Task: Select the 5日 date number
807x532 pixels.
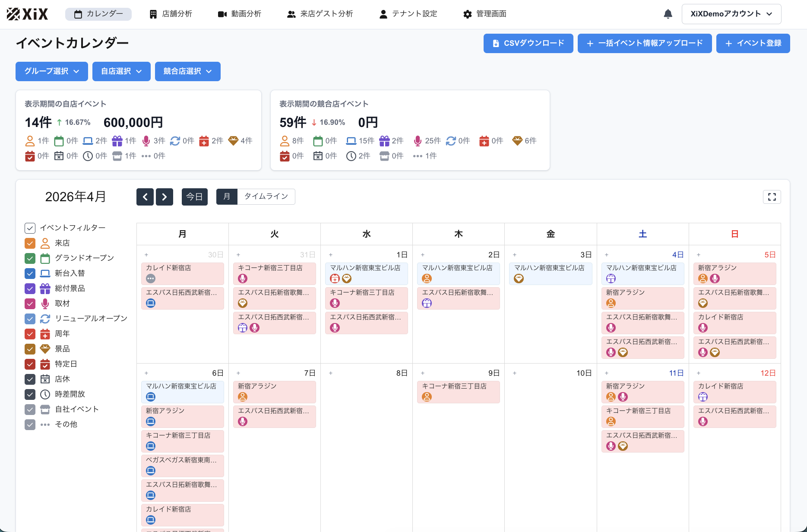Action: (770, 255)
